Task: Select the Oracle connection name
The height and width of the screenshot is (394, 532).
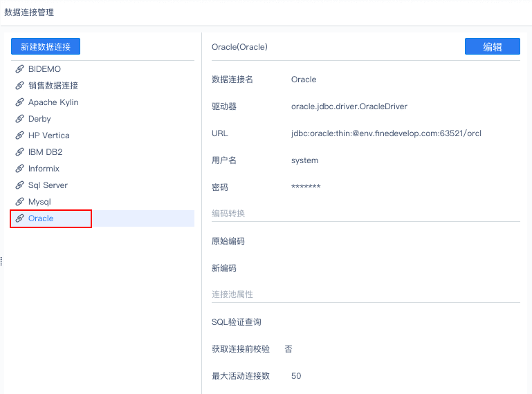Action: pyautogui.click(x=41, y=218)
